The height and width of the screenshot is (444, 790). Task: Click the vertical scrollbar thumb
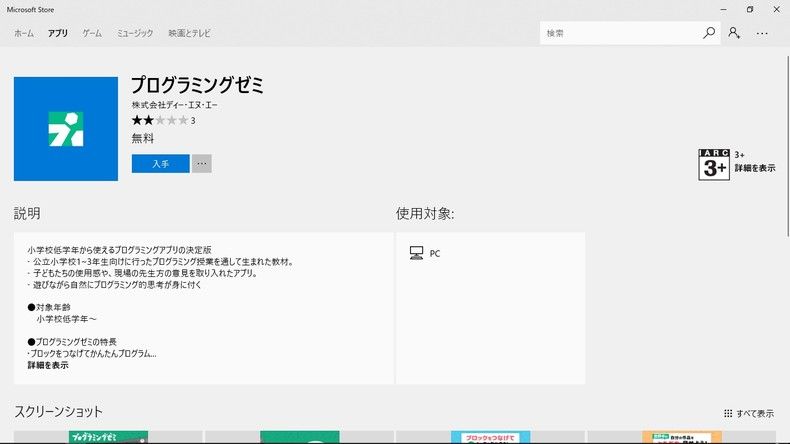tap(787, 146)
